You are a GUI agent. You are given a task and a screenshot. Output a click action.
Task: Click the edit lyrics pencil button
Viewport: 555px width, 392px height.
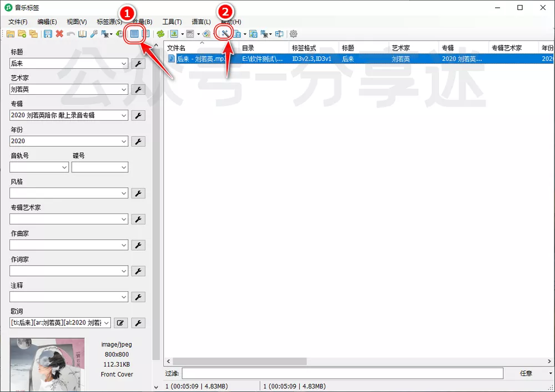120,323
